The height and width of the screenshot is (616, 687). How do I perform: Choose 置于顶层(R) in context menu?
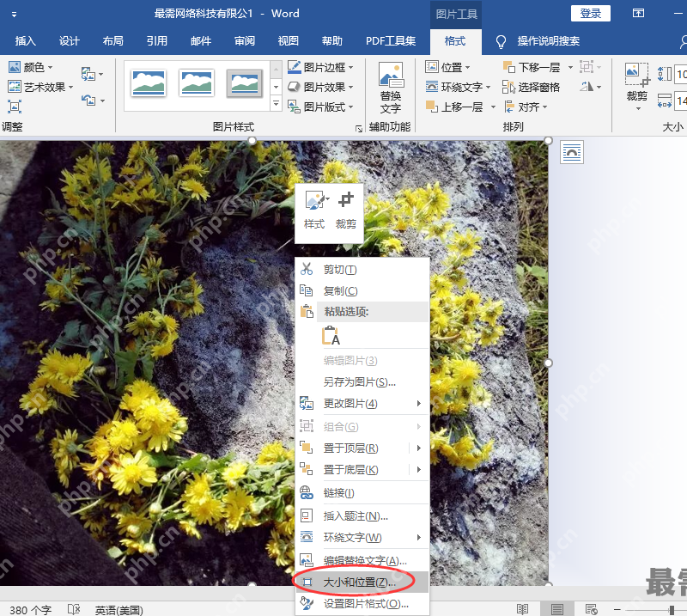pyautogui.click(x=350, y=448)
